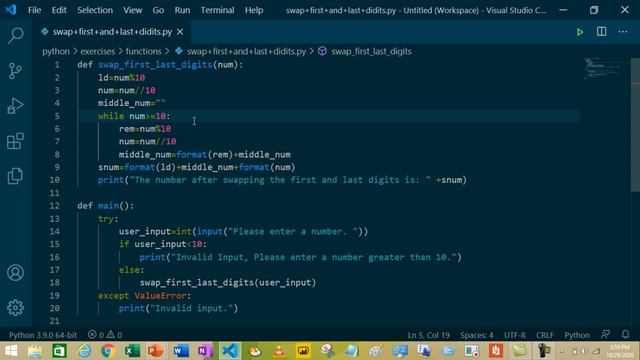Open the File menu
Screen dimensions: 640x360
point(34,10)
